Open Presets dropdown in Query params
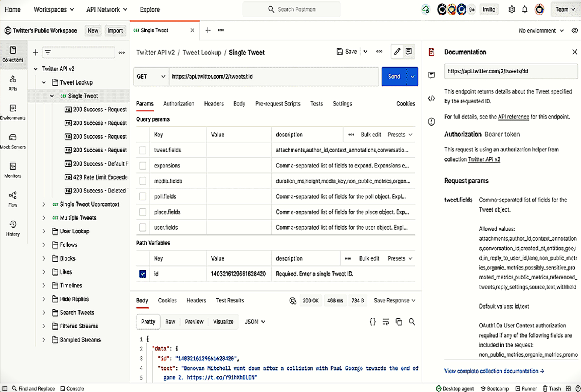The image size is (581, 392). 400,135
